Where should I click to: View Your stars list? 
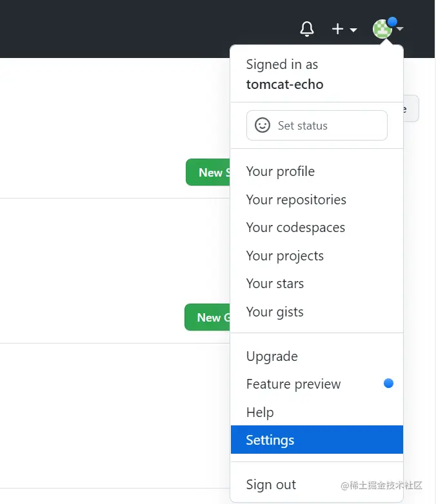point(275,284)
